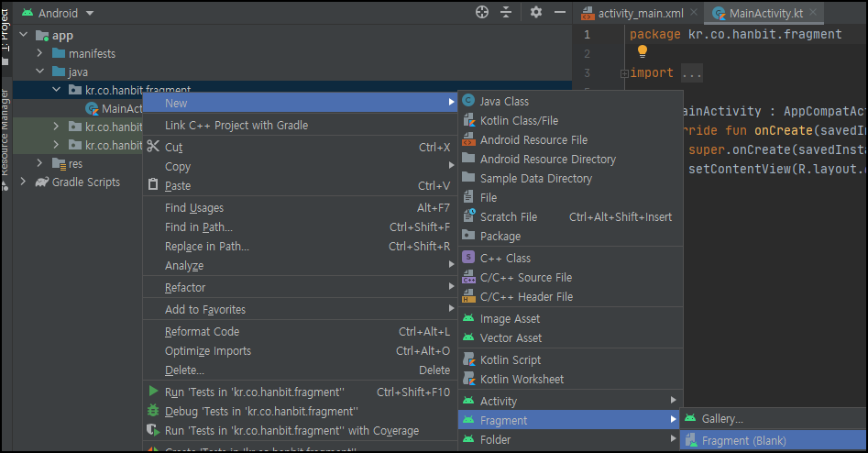Select the manifests folder
This screenshot has width=868, height=453.
83,54
